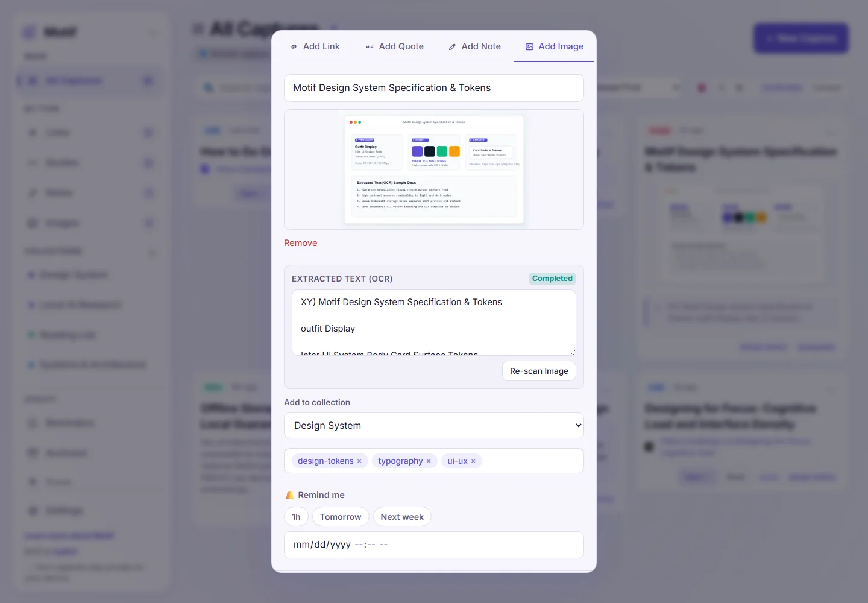Select the Add Note tab
This screenshot has width=868, height=603.
[474, 46]
